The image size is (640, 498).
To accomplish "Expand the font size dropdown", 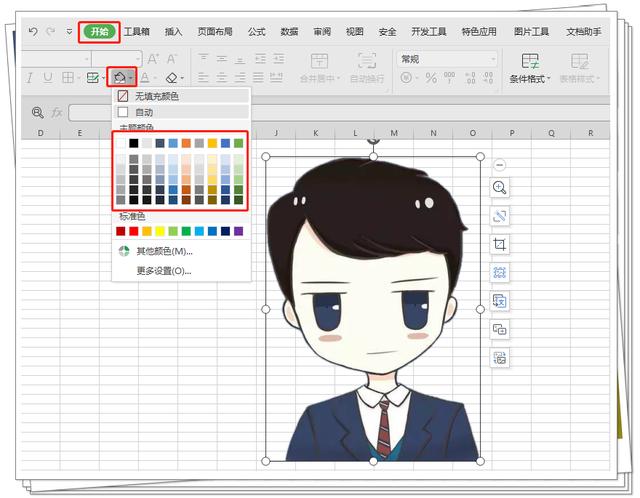I will [138, 59].
